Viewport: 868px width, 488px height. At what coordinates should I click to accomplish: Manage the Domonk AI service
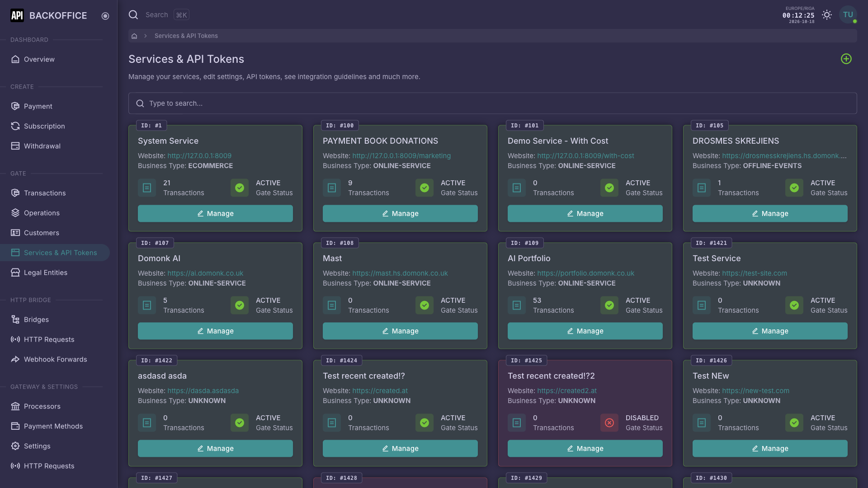coord(215,331)
